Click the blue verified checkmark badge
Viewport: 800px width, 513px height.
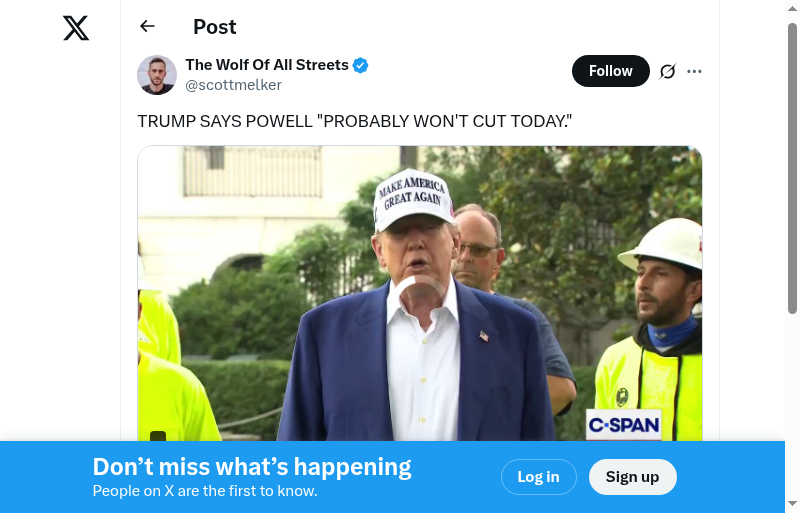click(361, 65)
